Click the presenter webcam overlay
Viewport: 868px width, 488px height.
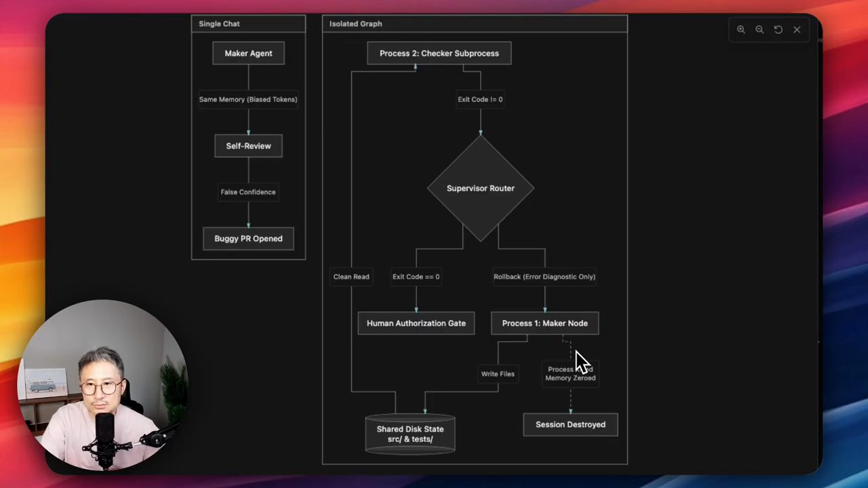point(103,385)
